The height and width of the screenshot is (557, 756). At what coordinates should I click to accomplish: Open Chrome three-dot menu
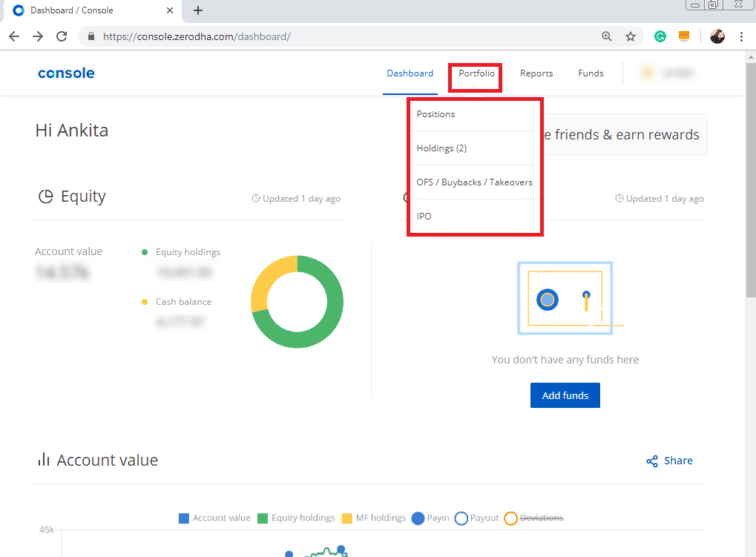[742, 36]
